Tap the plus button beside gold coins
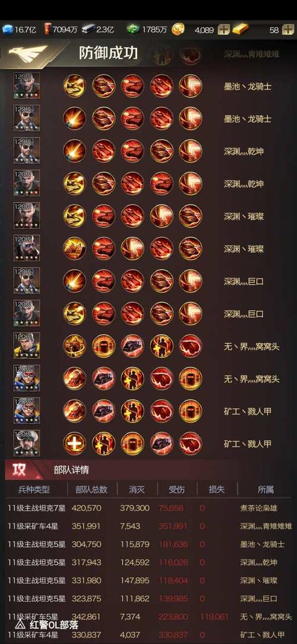The height and width of the screenshot is (644, 297). coord(223,30)
